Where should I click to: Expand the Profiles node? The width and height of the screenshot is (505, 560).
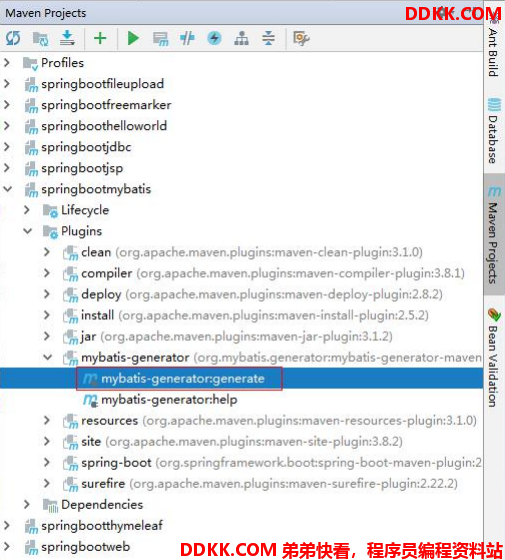[x=7, y=63]
